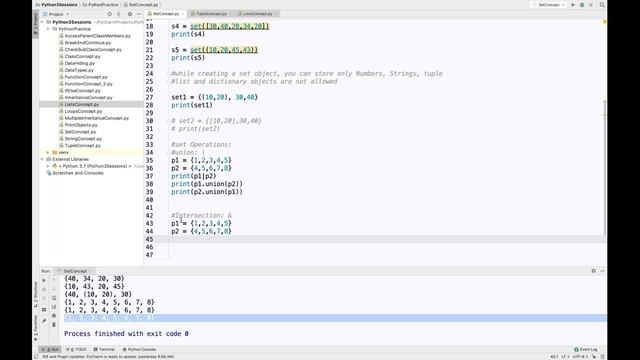Open the Terminal tool window

104,349
